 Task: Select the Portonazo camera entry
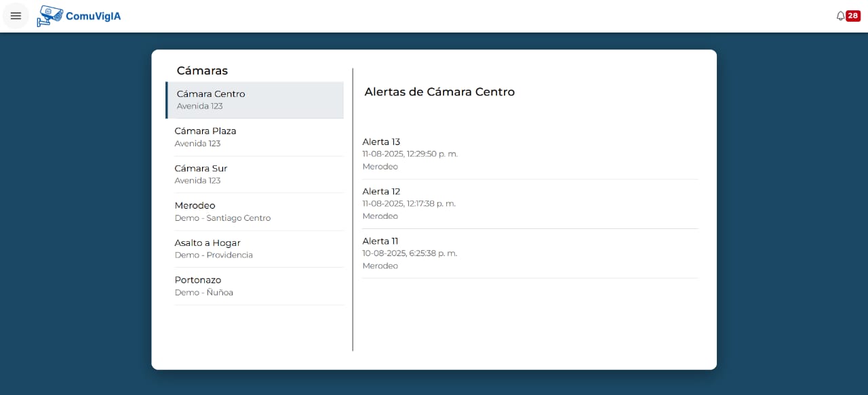coord(258,286)
